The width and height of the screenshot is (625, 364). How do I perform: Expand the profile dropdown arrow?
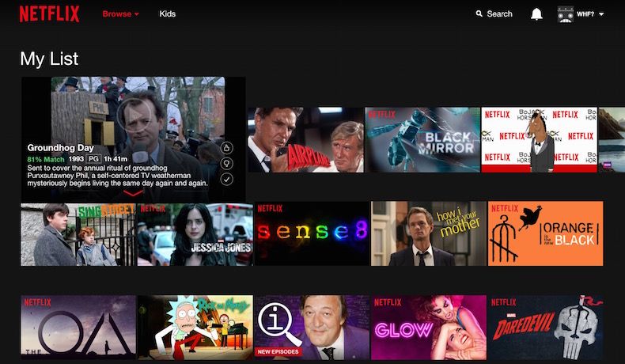pyautogui.click(x=601, y=14)
